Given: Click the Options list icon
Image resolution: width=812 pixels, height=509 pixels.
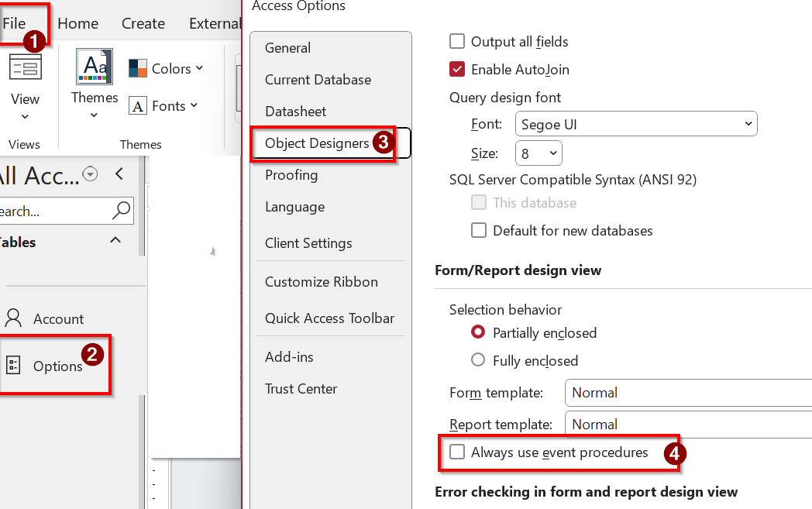Looking at the screenshot, I should (x=13, y=366).
